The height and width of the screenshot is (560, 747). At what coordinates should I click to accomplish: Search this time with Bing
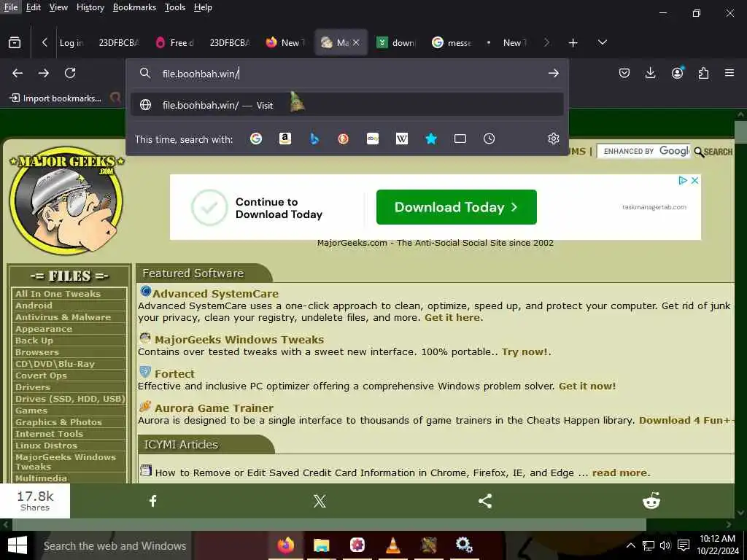[x=314, y=139]
